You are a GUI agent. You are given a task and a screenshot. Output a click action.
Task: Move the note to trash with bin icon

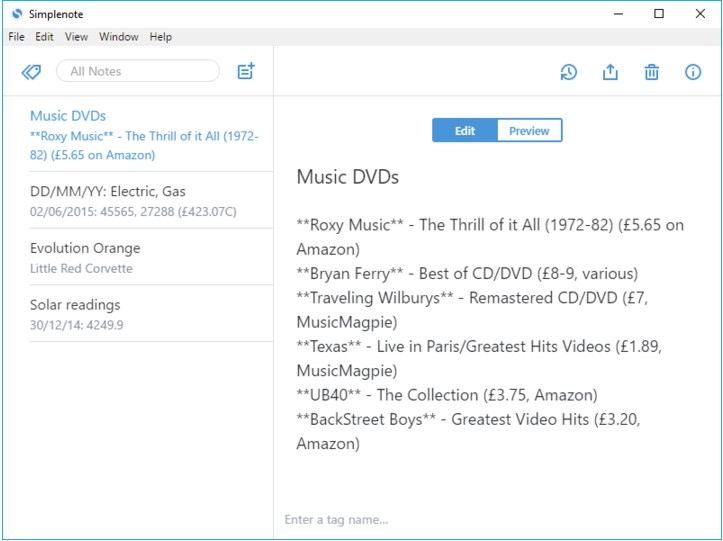[x=651, y=72]
